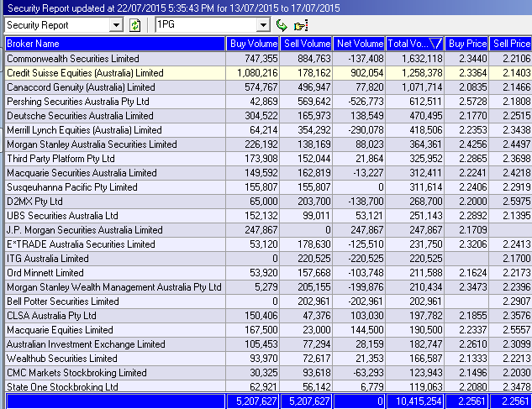Click Buy Volume cell 247,867
The image size is (532, 409).
pos(253,230)
